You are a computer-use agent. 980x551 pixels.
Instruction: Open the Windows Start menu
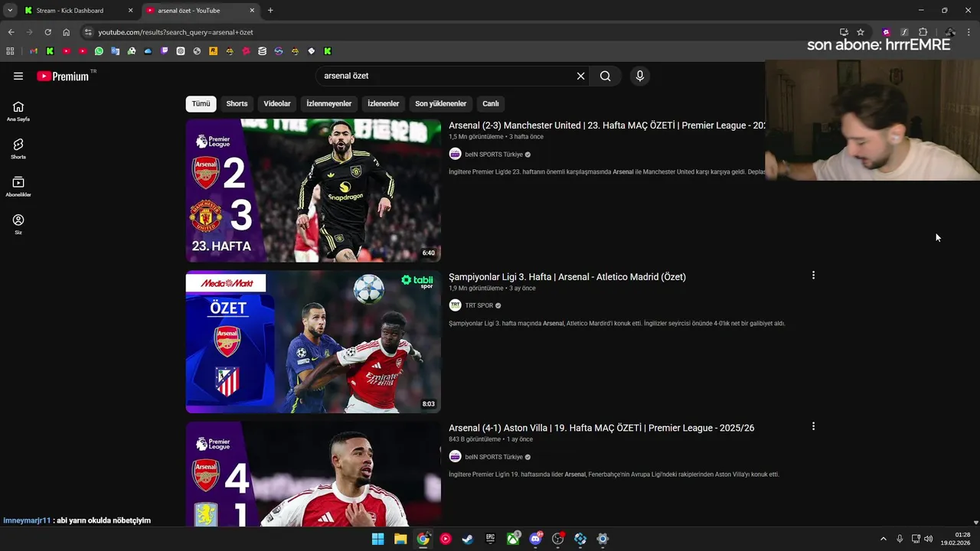377,539
